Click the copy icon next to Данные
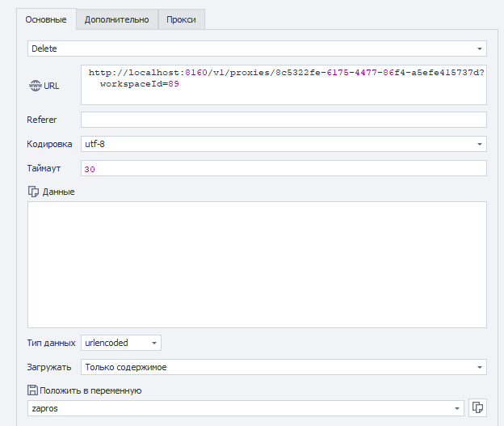This screenshot has height=426, width=504. coord(33,192)
